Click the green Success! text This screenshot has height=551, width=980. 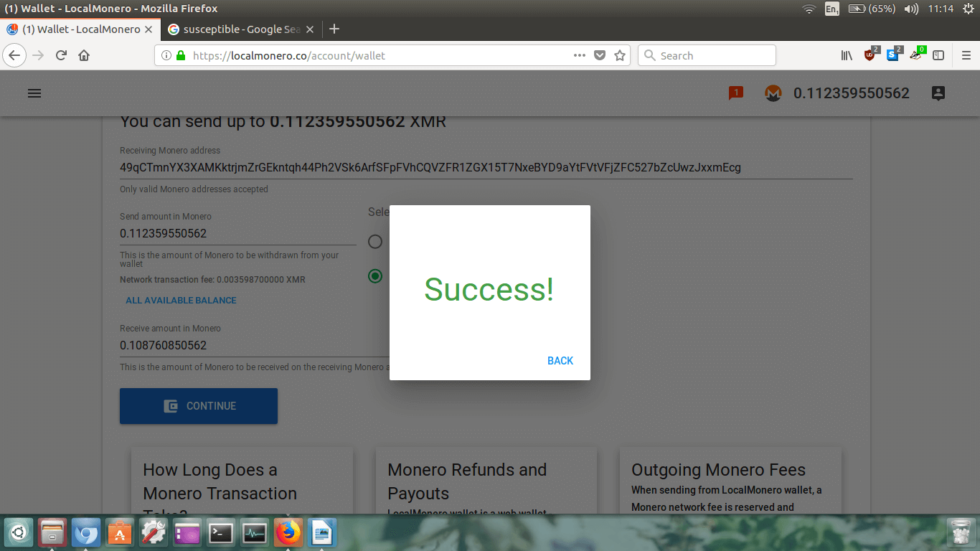(x=489, y=289)
